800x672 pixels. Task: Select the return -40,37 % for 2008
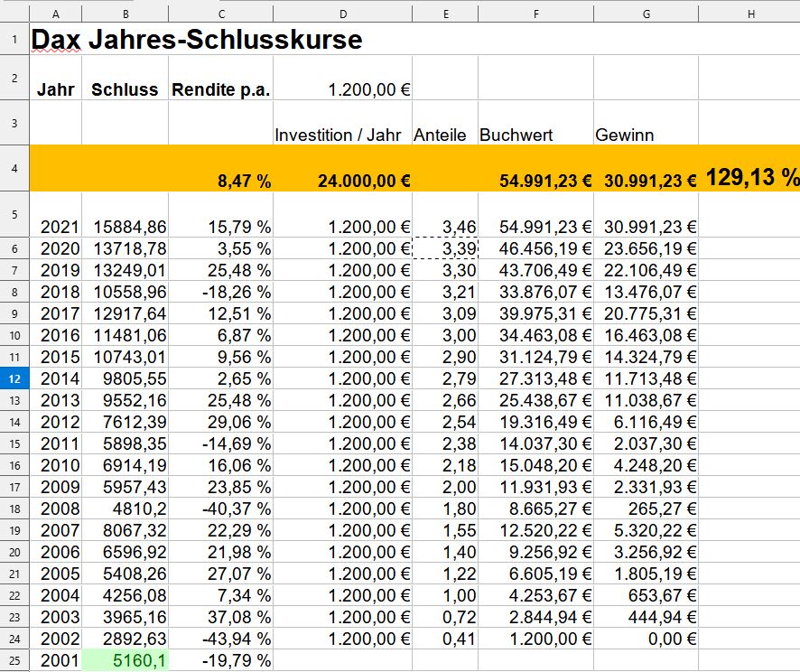tap(221, 509)
